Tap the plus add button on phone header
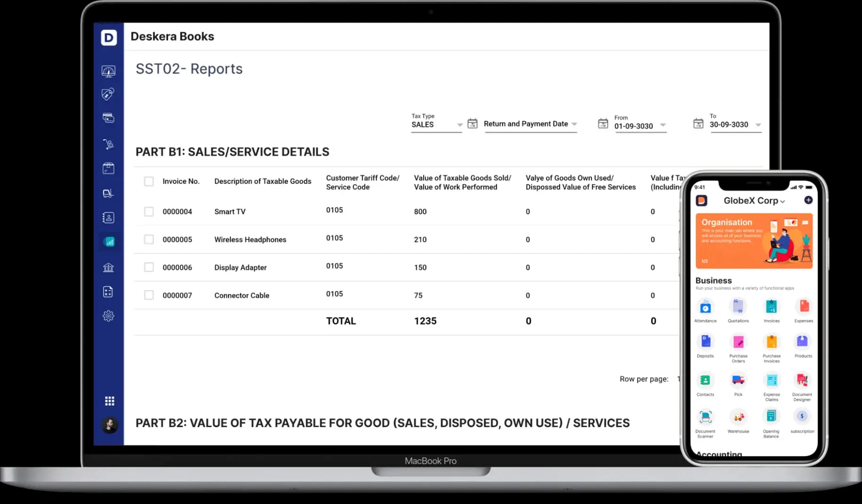 (808, 200)
